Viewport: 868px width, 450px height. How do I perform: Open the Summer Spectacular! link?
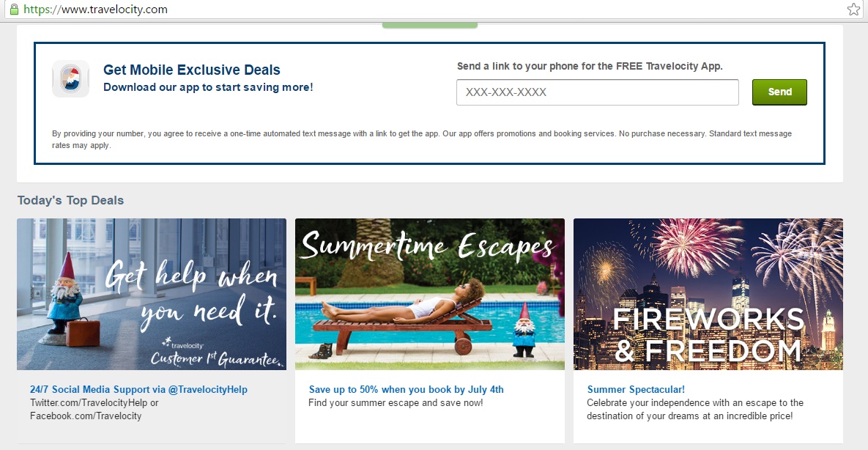(x=636, y=390)
